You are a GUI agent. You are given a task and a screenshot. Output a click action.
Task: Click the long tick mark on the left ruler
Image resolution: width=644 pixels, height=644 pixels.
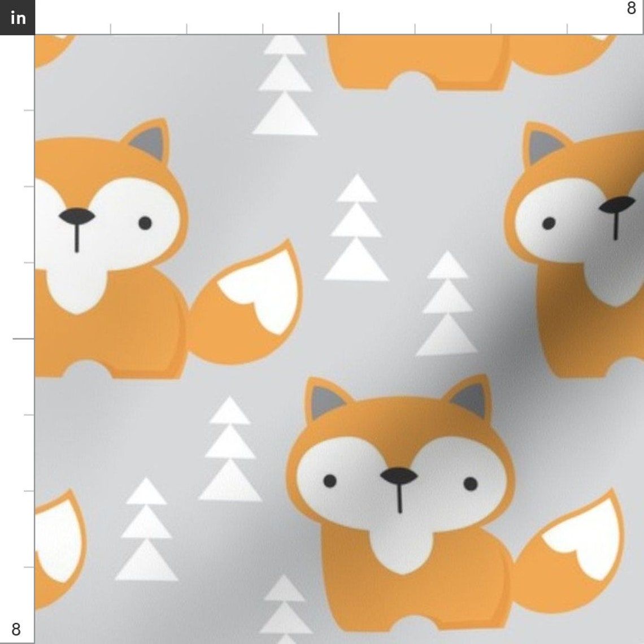click(x=23, y=340)
